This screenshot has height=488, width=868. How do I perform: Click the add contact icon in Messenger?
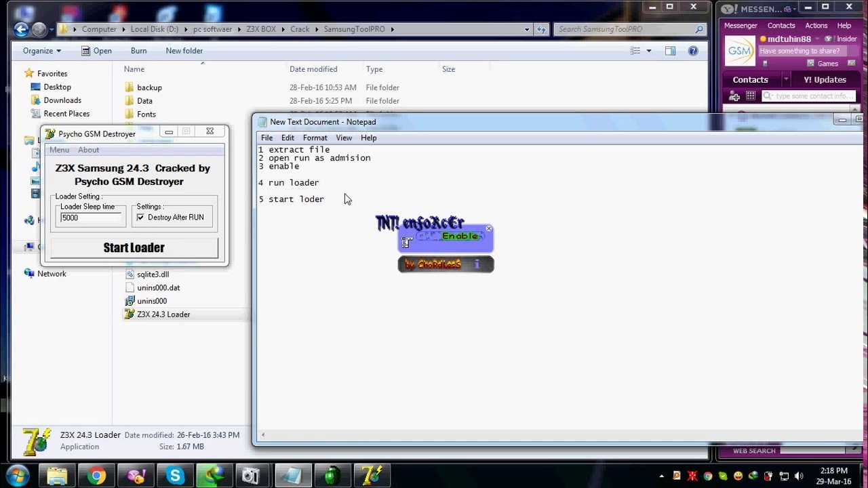734,96
